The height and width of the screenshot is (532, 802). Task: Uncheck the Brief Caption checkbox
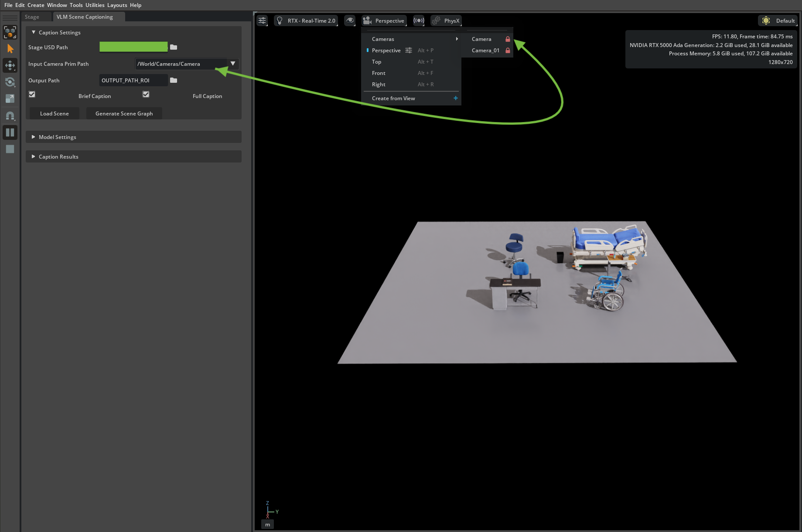pyautogui.click(x=32, y=95)
